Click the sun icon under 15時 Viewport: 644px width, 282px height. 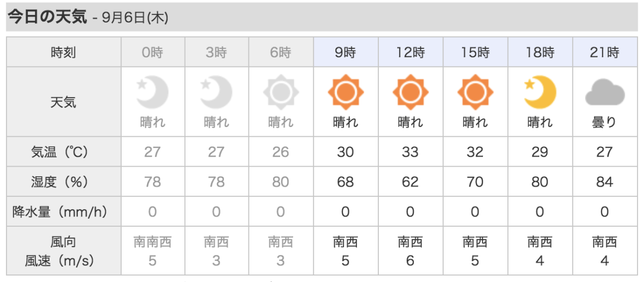[x=475, y=92]
